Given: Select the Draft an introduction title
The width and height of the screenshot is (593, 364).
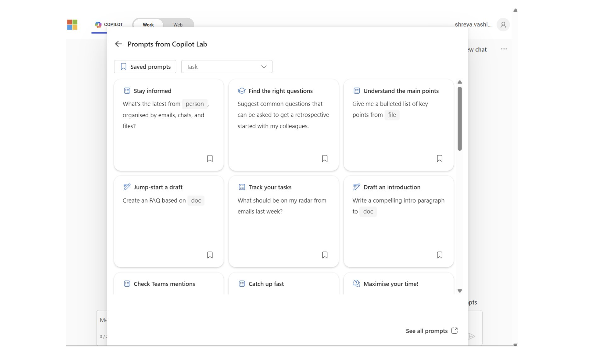Looking at the screenshot, I should click(x=392, y=187).
